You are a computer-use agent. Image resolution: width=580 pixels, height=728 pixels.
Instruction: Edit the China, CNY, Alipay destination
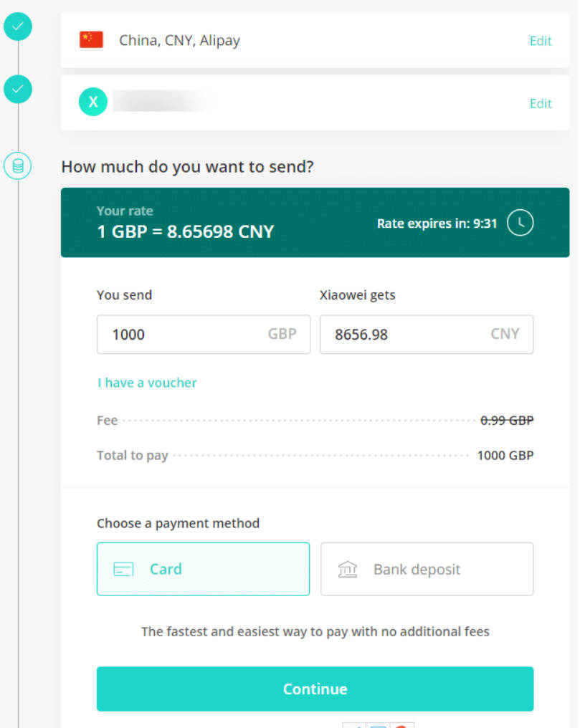541,41
